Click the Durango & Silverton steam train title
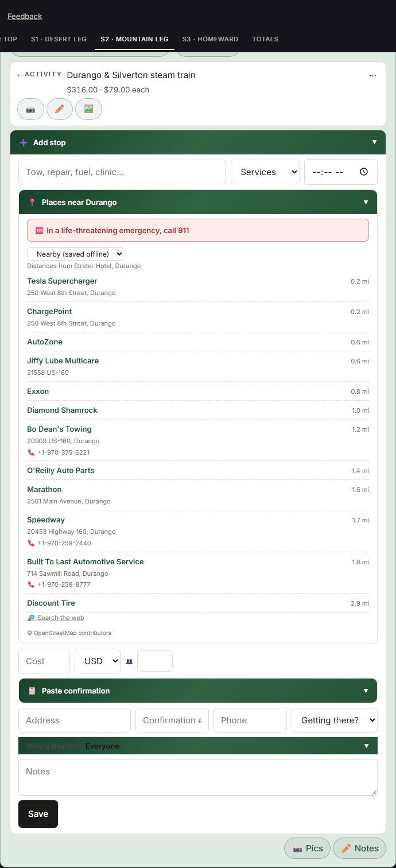 point(131,75)
